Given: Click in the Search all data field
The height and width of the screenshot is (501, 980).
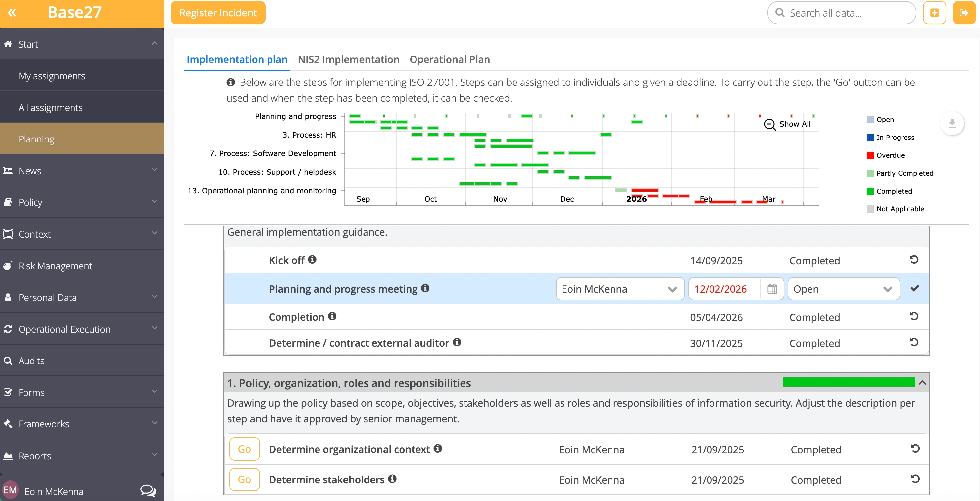Looking at the screenshot, I should (x=842, y=13).
